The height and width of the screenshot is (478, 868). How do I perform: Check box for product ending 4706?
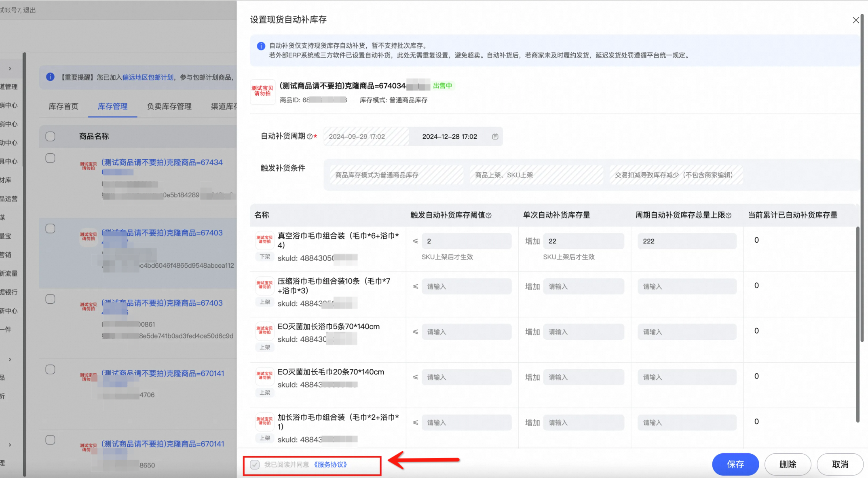click(x=50, y=369)
